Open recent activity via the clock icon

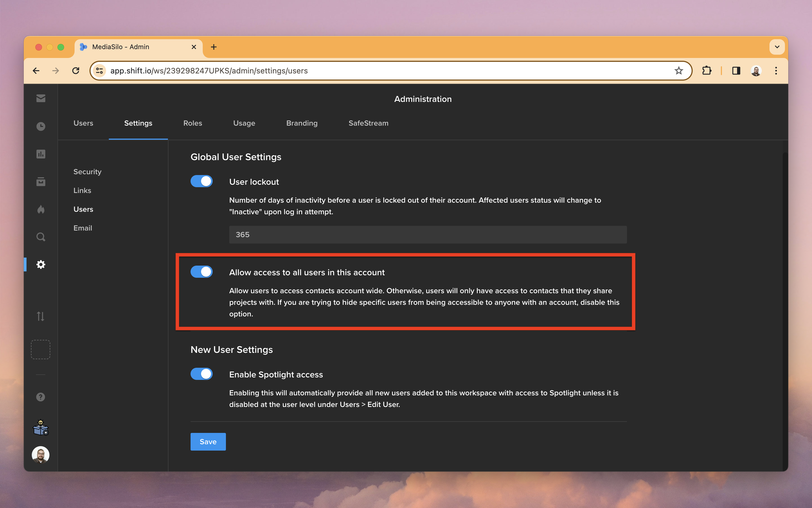coord(41,126)
